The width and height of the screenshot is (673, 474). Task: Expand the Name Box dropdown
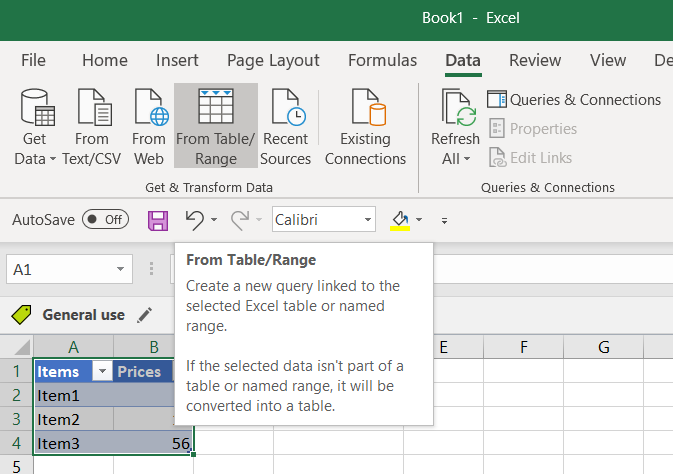point(121,269)
